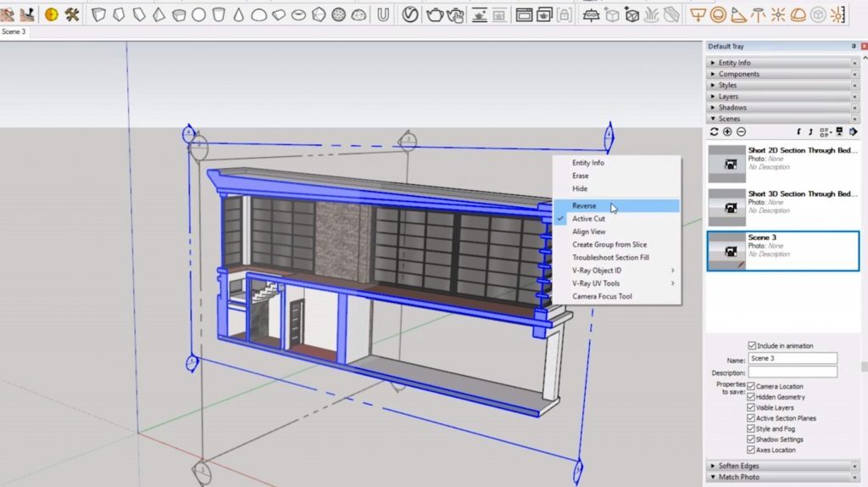This screenshot has height=487, width=868.
Task: Collapse the Scenes panel
Action: 782,119
